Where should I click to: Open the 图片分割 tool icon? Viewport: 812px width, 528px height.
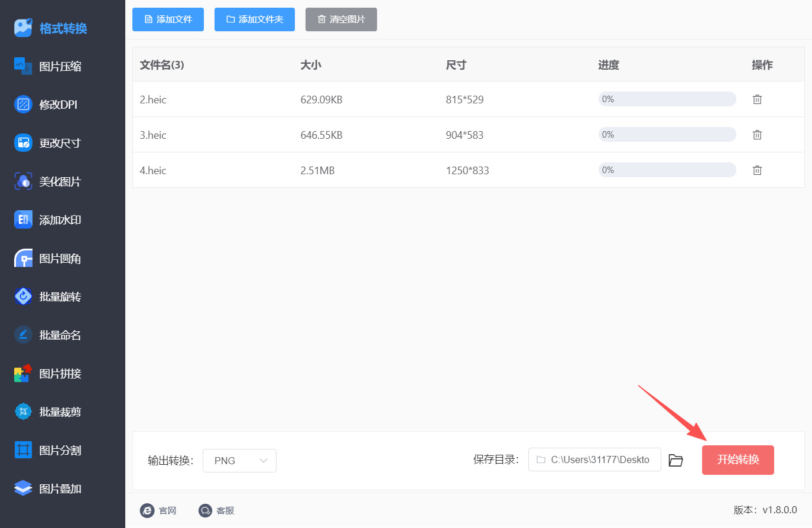click(23, 450)
